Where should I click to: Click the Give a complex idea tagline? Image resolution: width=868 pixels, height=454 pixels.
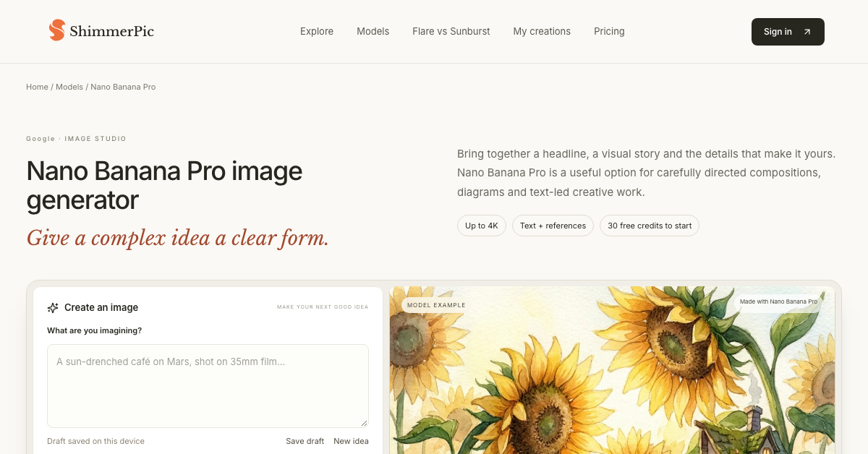point(178,238)
